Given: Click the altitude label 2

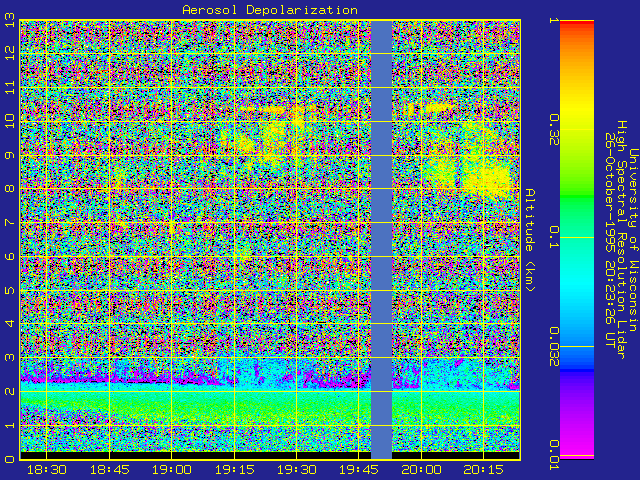Looking at the screenshot, I should pyautogui.click(x=10, y=391).
